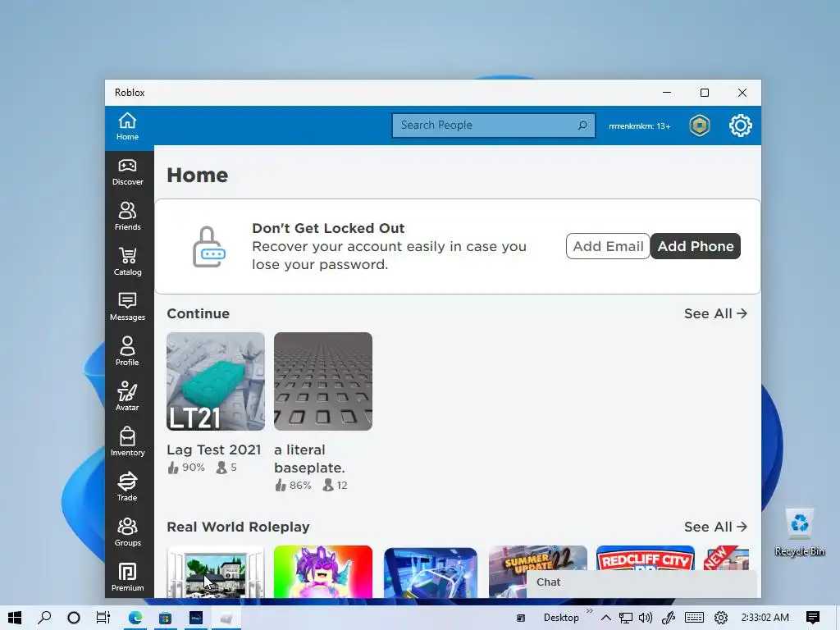Click the 'a literal baseplate.' title
The image size is (840, 630).
[x=309, y=459]
